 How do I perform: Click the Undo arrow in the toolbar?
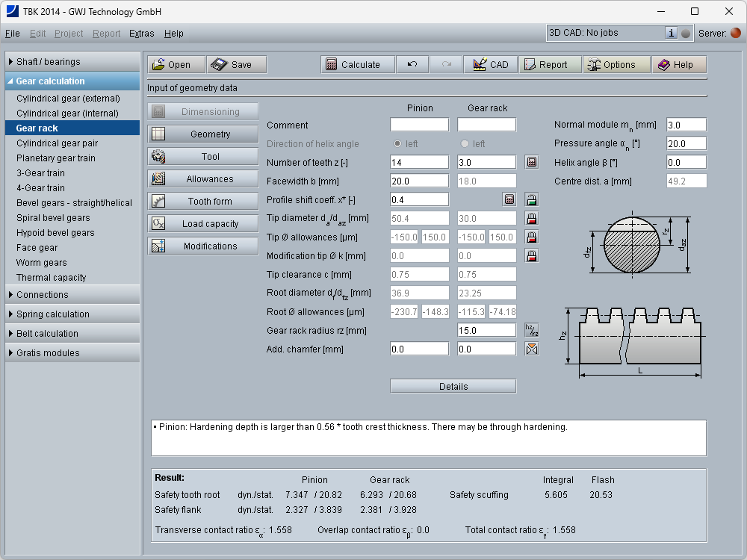point(412,65)
